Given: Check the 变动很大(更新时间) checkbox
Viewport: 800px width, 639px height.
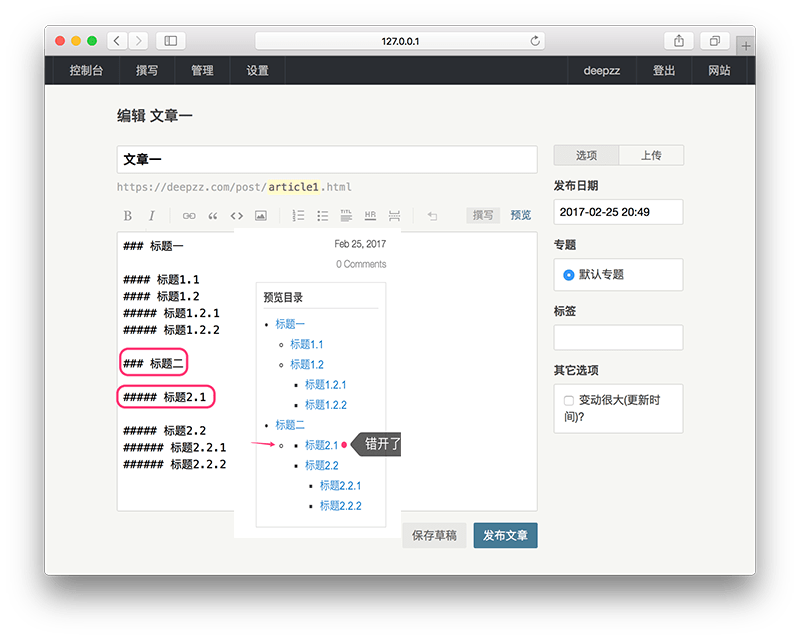Looking at the screenshot, I should (x=569, y=401).
